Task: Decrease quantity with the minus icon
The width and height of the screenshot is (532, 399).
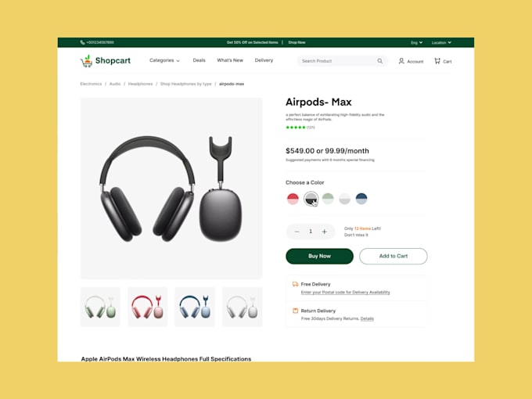Action: [x=297, y=232]
